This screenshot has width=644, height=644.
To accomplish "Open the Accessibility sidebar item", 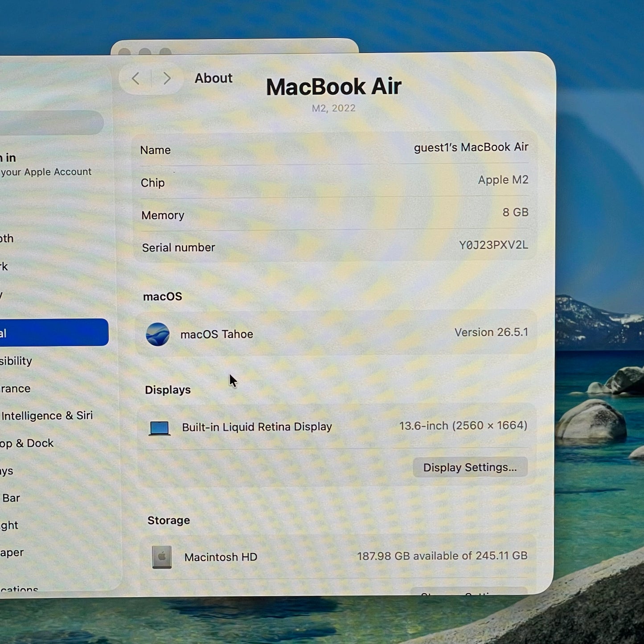I will tap(16, 361).
